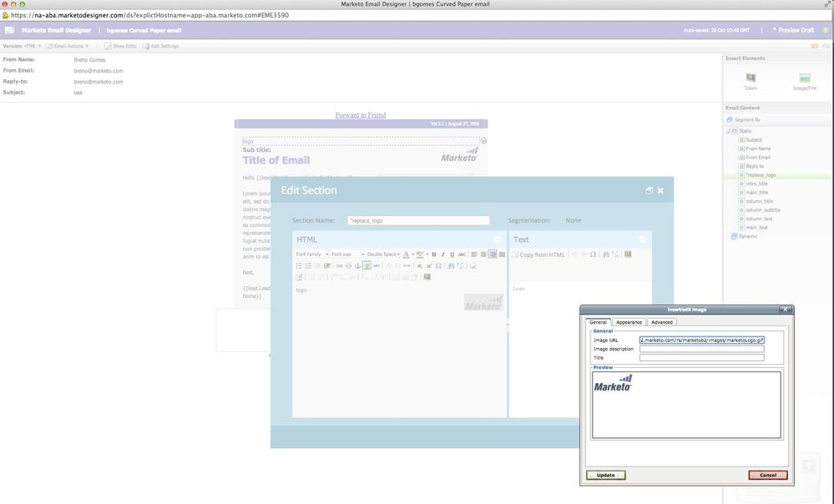Click the Show Edits toolbar button
The image size is (834, 504).
coord(120,46)
